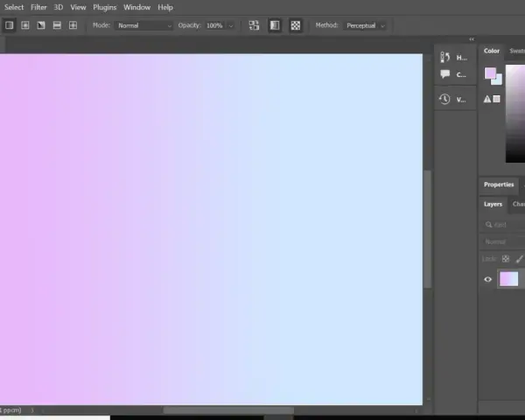Open the gradient Mode dropdown set to Normal

[143, 25]
